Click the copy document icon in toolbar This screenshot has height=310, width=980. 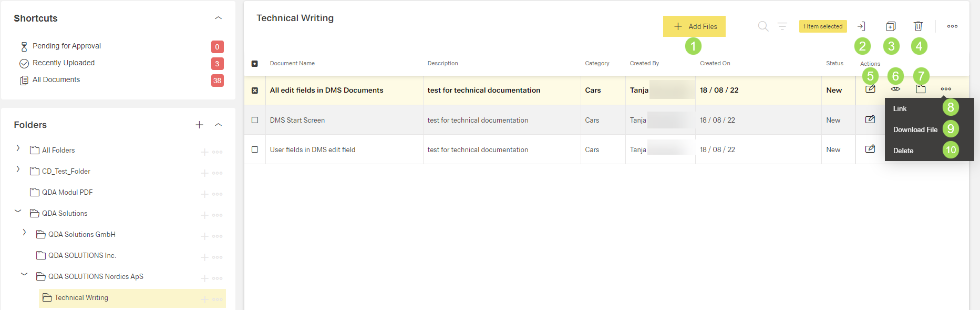(891, 26)
